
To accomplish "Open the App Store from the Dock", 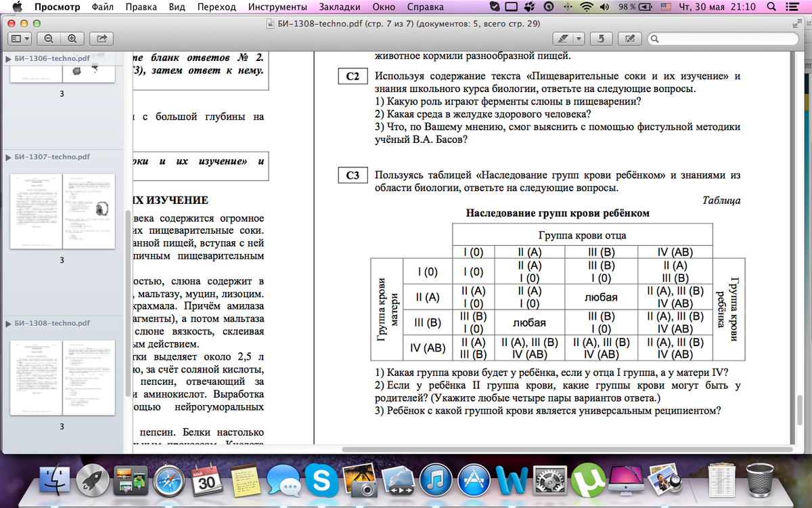I will (x=474, y=480).
